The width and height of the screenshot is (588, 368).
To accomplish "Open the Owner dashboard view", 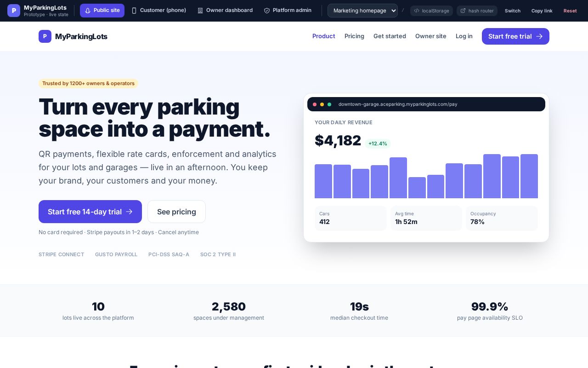I will (225, 11).
